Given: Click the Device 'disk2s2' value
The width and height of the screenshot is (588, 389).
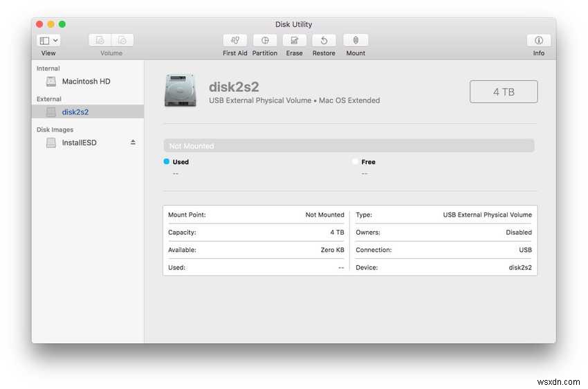Looking at the screenshot, I should (520, 267).
